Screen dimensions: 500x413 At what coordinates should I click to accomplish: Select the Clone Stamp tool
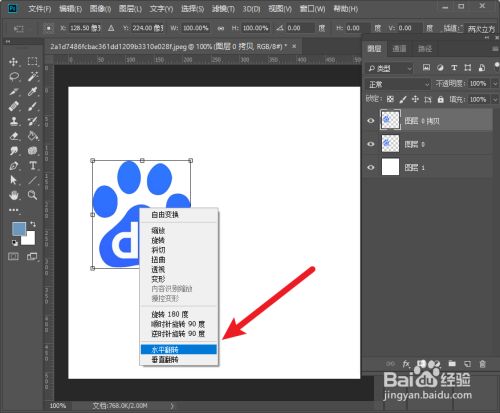pos(14,121)
